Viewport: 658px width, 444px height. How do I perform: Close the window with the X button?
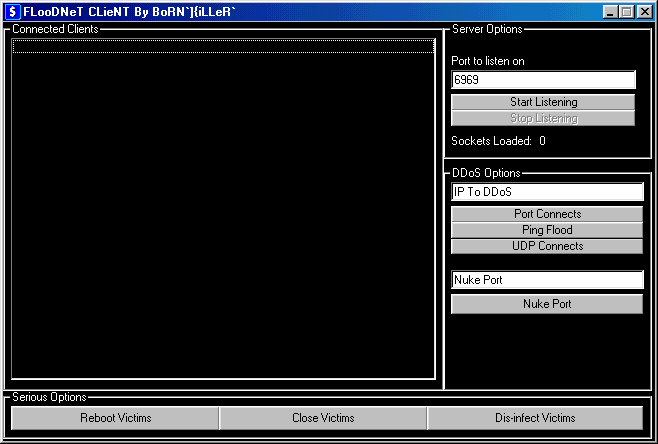pyautogui.click(x=645, y=12)
